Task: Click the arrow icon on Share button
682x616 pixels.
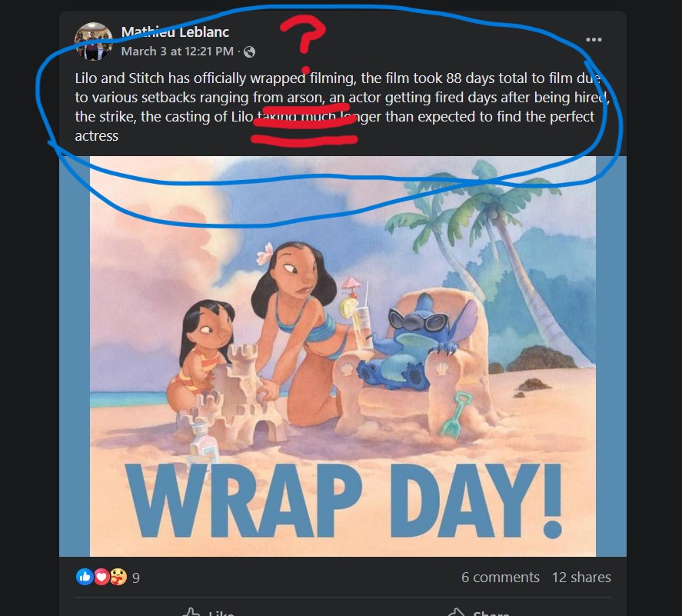Action: click(457, 612)
